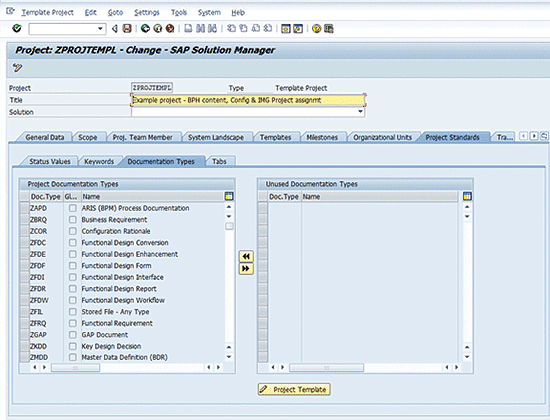Click the Previous Page icon

pos(243,28)
